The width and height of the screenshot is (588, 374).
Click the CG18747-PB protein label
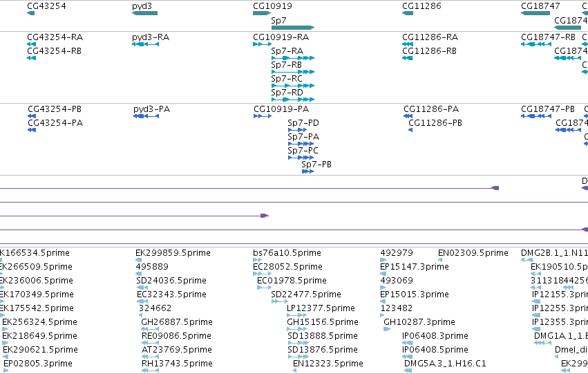[547, 109]
